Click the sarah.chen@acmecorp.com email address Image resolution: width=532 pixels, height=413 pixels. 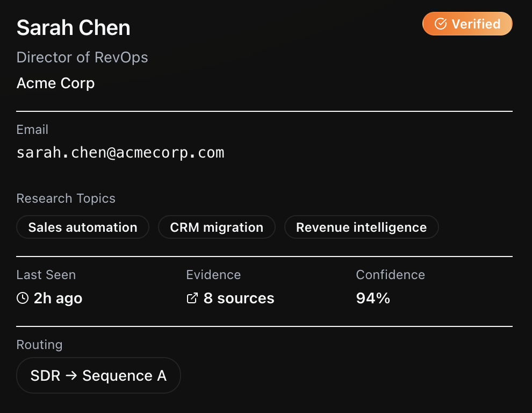(120, 153)
